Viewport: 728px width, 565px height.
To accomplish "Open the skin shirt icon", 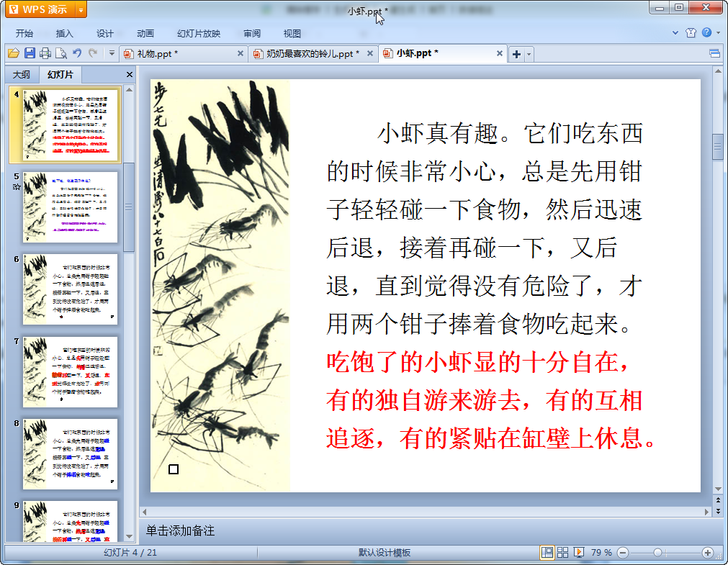I will tap(691, 32).
